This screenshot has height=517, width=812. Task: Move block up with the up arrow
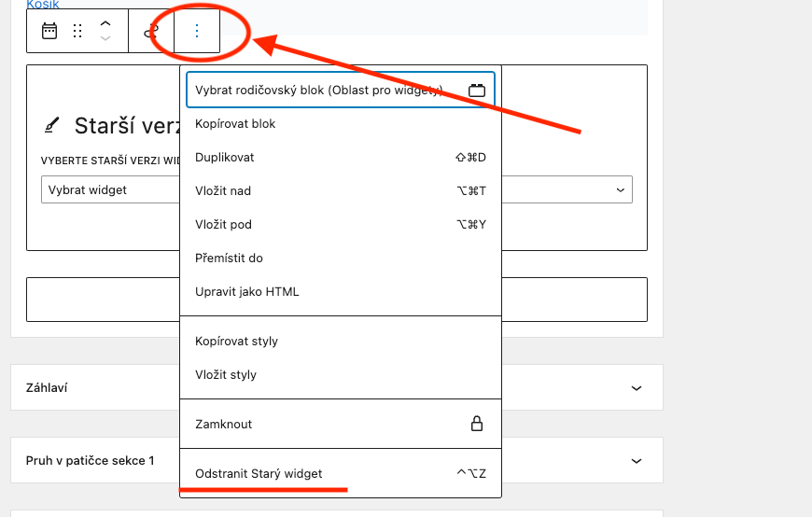pyautogui.click(x=105, y=24)
